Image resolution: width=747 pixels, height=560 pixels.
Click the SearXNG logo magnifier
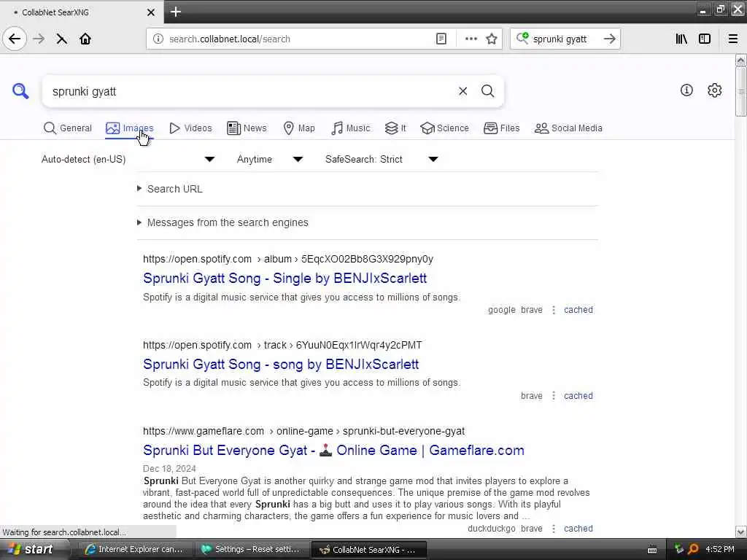click(x=20, y=91)
